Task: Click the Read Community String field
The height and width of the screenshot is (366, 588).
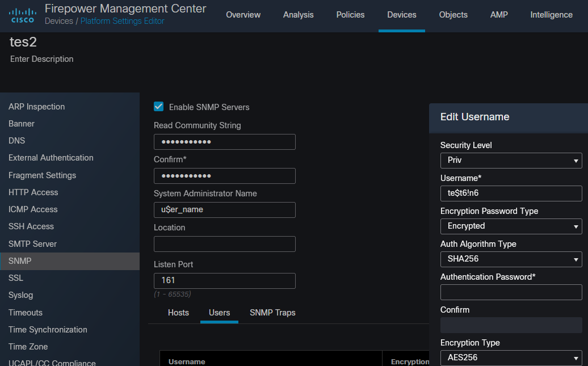Action: (x=224, y=142)
